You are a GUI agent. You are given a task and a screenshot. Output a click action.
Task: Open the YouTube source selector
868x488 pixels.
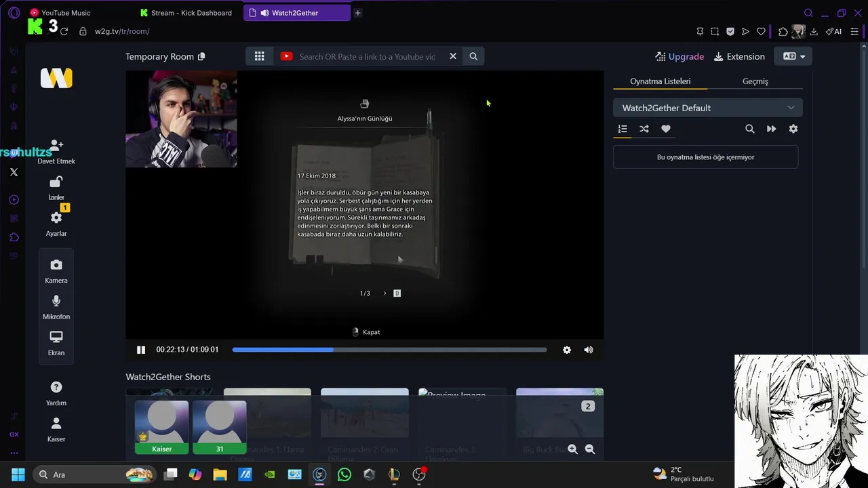(x=286, y=56)
